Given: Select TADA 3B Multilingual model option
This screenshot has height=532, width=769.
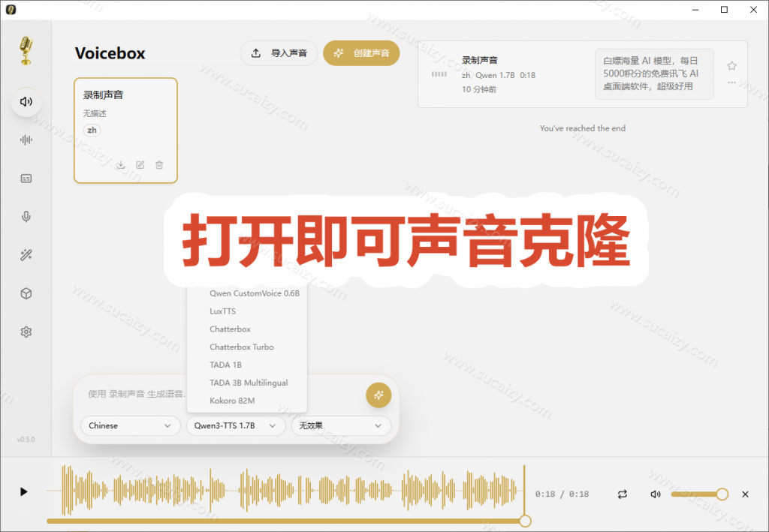Looking at the screenshot, I should [247, 383].
